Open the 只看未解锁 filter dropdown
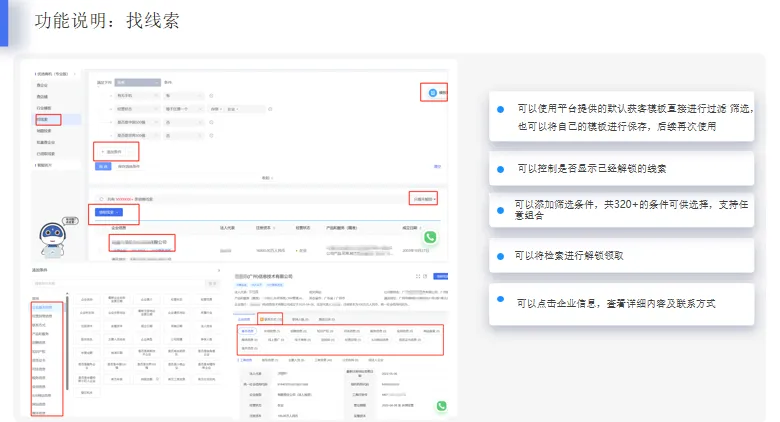 pos(424,199)
